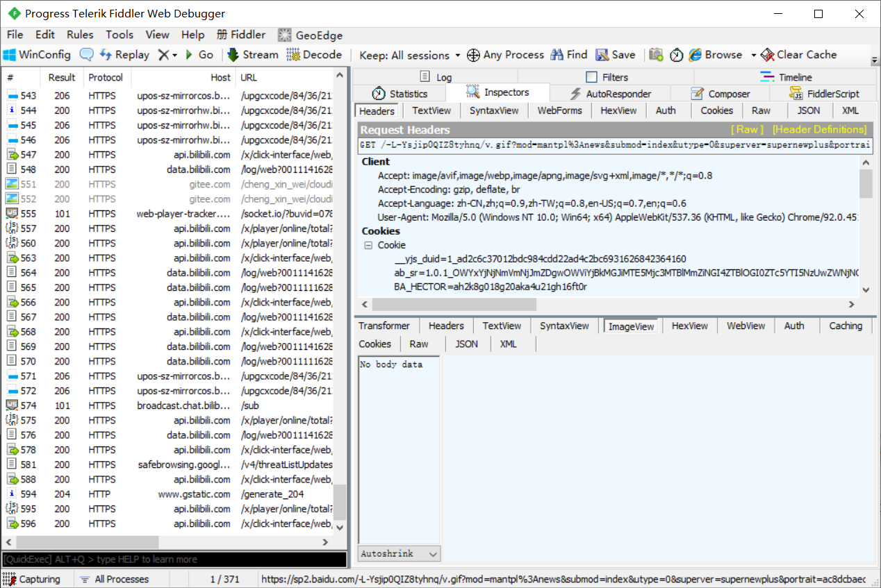Viewport: 881px width, 588px height.
Task: Replay the selected sessions
Action: (x=124, y=55)
